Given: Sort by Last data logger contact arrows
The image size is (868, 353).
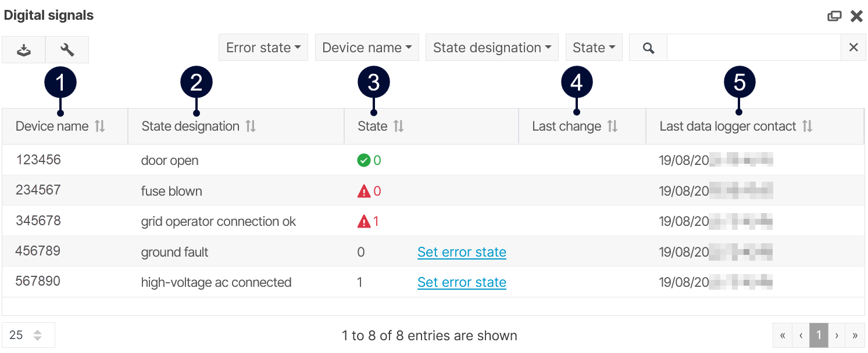Looking at the screenshot, I should coord(807,126).
